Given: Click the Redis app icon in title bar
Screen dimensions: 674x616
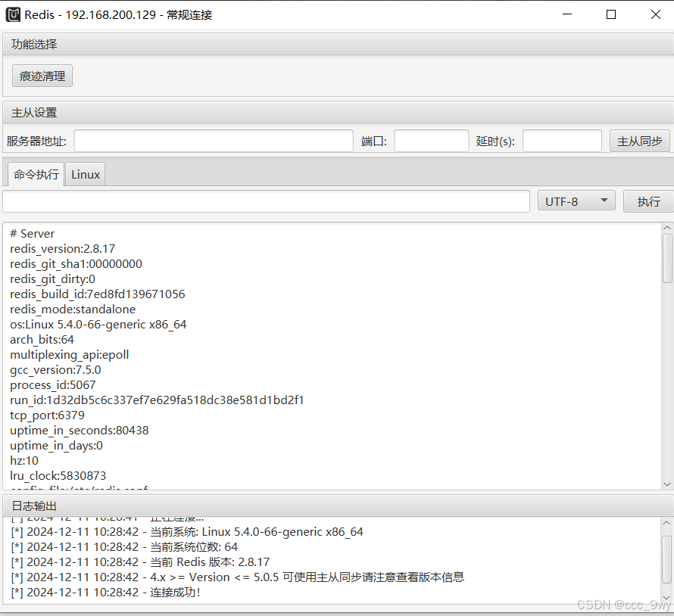Looking at the screenshot, I should coord(13,14).
